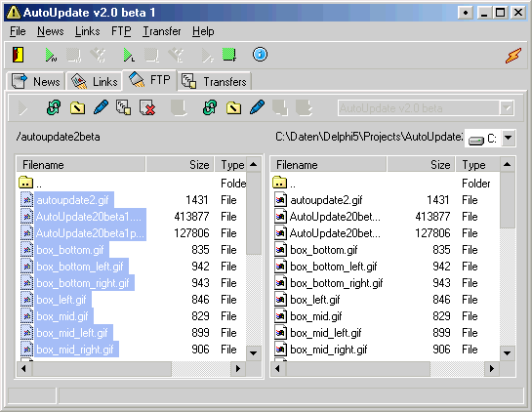Click the tray dot button in title bar
This screenshot has height=412, width=532.
point(466,13)
